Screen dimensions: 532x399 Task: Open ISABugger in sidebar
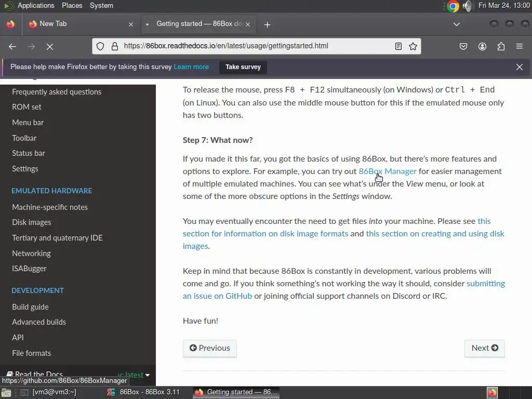coord(29,269)
